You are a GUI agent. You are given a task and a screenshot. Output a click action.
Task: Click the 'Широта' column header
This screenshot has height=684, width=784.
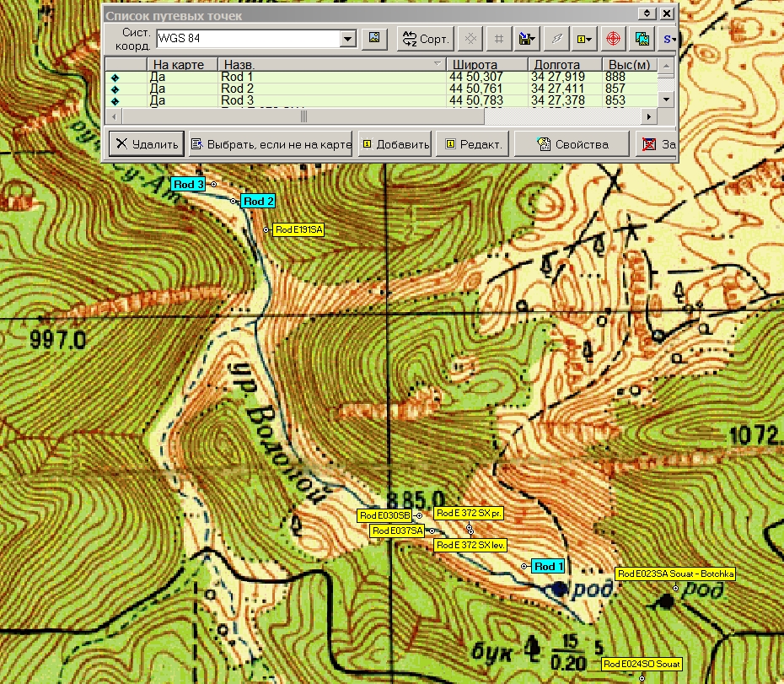point(487,65)
